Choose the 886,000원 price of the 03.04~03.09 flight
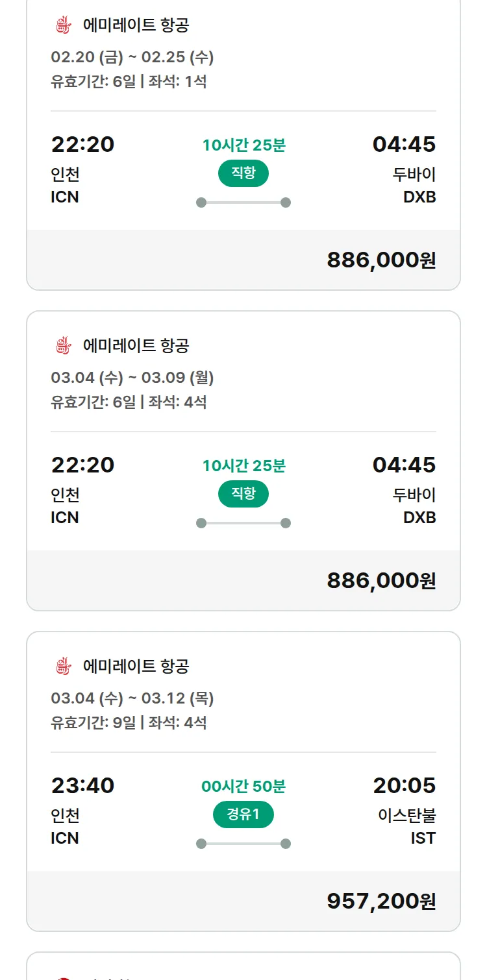487x980 pixels. (381, 580)
